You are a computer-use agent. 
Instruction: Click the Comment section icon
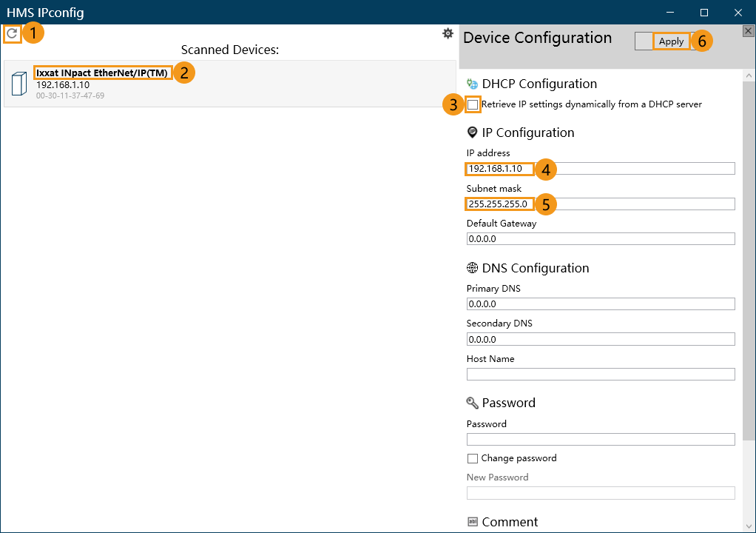(x=472, y=522)
